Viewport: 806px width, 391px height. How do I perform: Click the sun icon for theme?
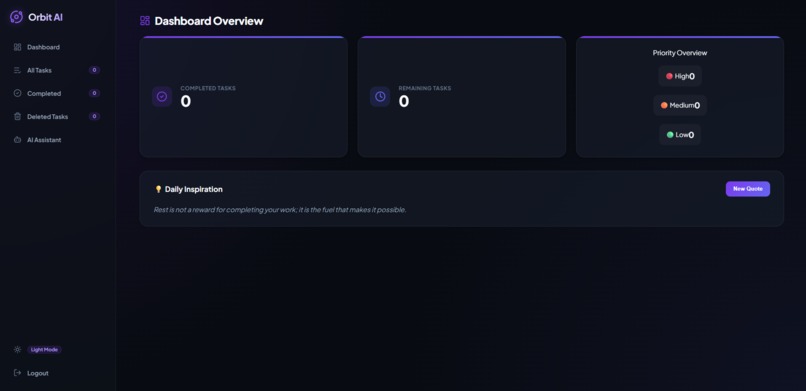pyautogui.click(x=17, y=350)
